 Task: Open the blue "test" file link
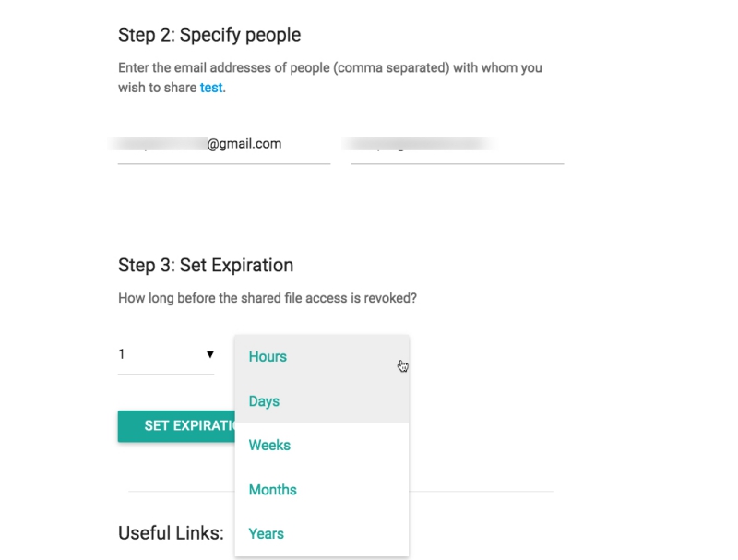[211, 88]
